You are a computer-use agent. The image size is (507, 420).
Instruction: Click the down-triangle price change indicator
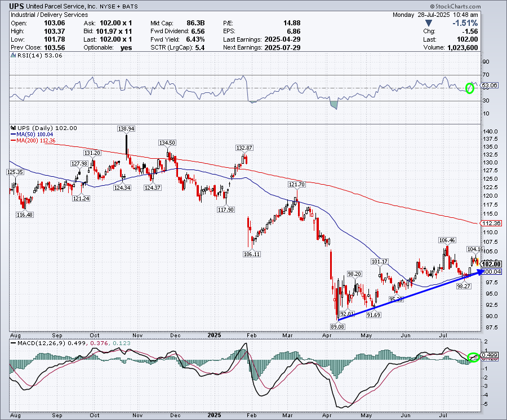tap(429, 22)
